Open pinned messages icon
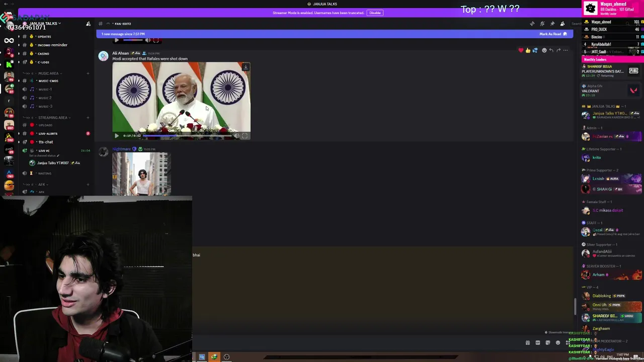 point(552,24)
